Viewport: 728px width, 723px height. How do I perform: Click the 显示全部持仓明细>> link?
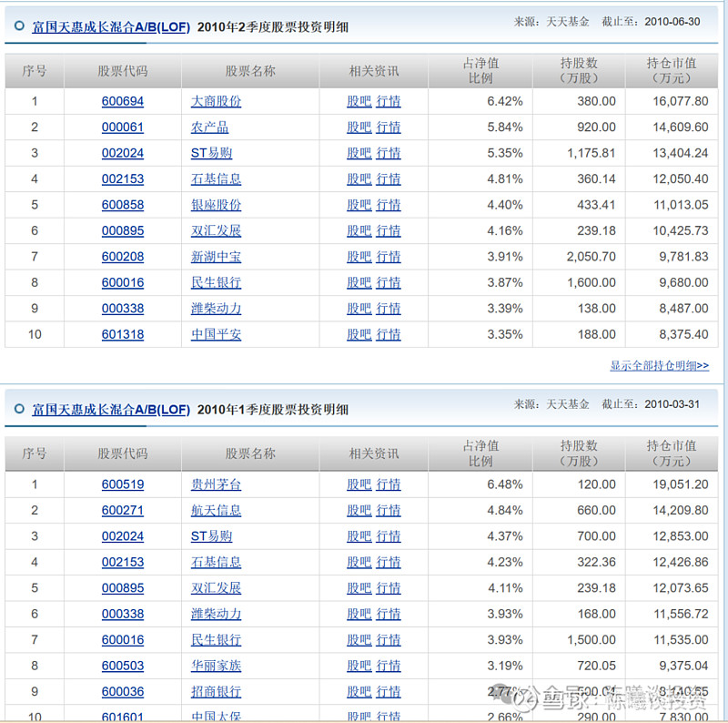[659, 366]
